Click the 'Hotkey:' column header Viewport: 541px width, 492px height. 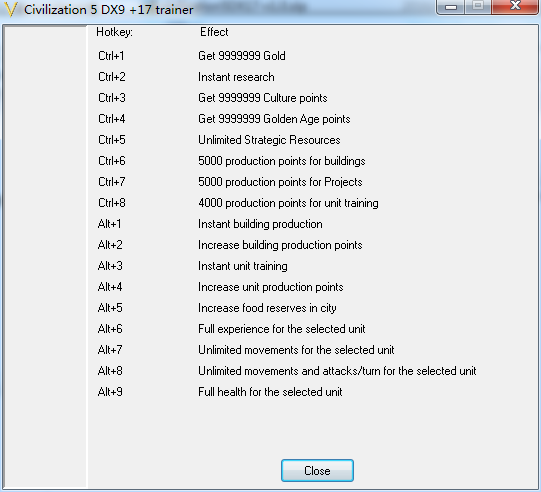tap(114, 32)
